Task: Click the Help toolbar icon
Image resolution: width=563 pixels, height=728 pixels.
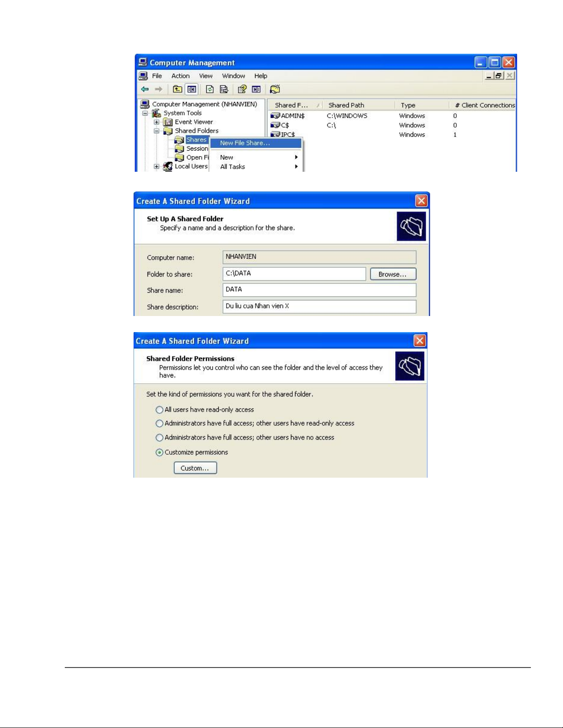Action: pos(242,89)
